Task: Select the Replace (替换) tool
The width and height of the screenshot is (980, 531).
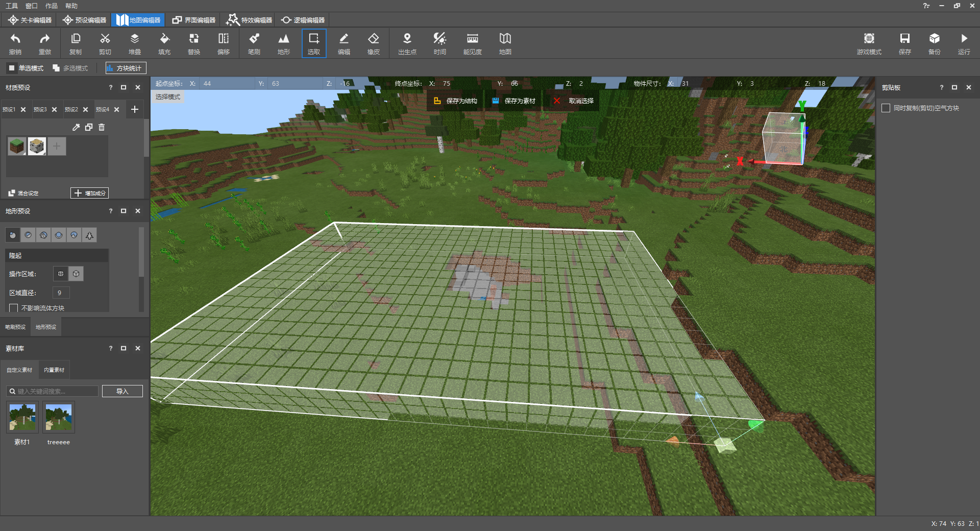Action: pos(194,43)
